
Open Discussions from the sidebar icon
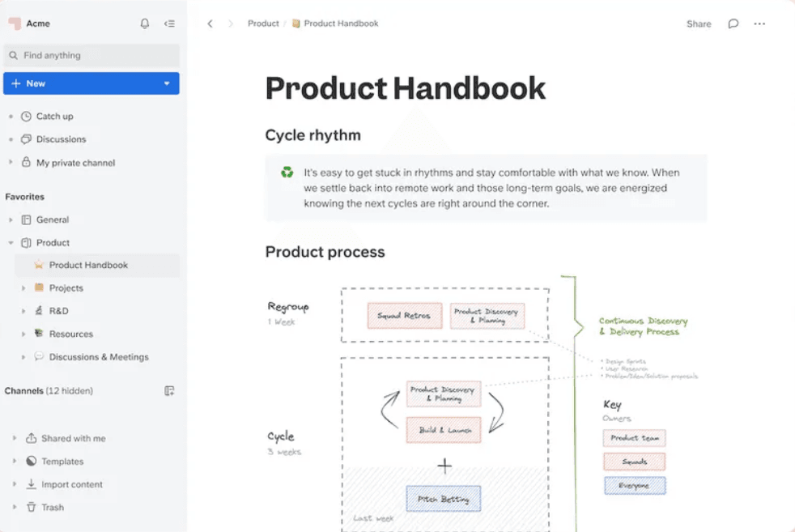pos(26,139)
